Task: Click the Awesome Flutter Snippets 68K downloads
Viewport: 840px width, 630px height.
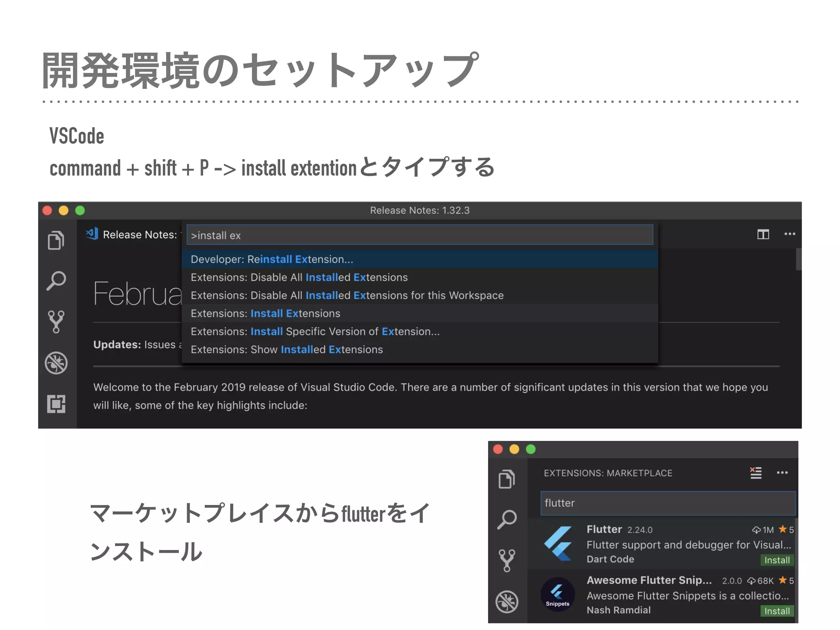Action: tap(760, 580)
